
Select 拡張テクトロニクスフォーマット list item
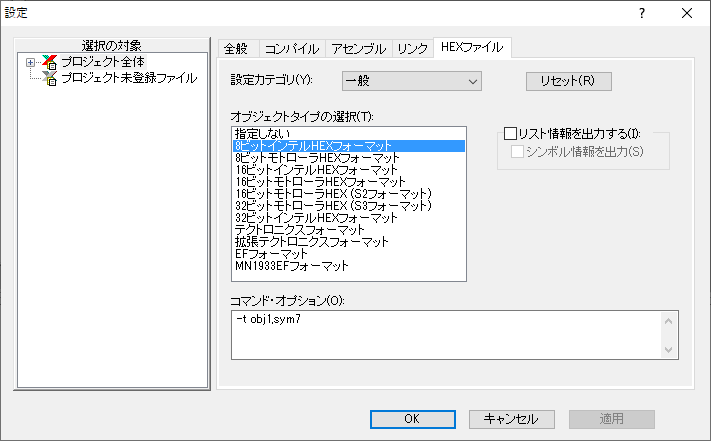pos(349,242)
